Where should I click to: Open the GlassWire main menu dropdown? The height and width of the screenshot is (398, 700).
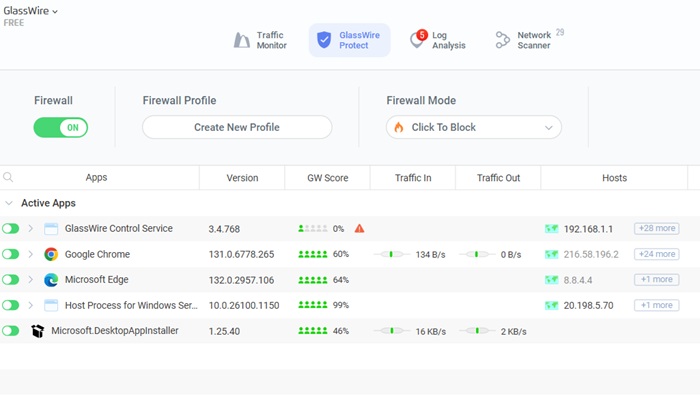click(31, 11)
